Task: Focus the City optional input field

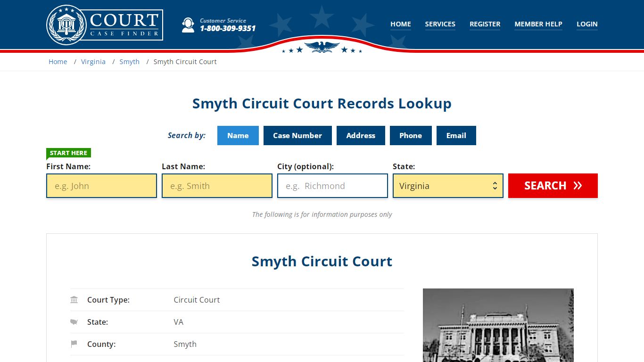Action: point(332,186)
